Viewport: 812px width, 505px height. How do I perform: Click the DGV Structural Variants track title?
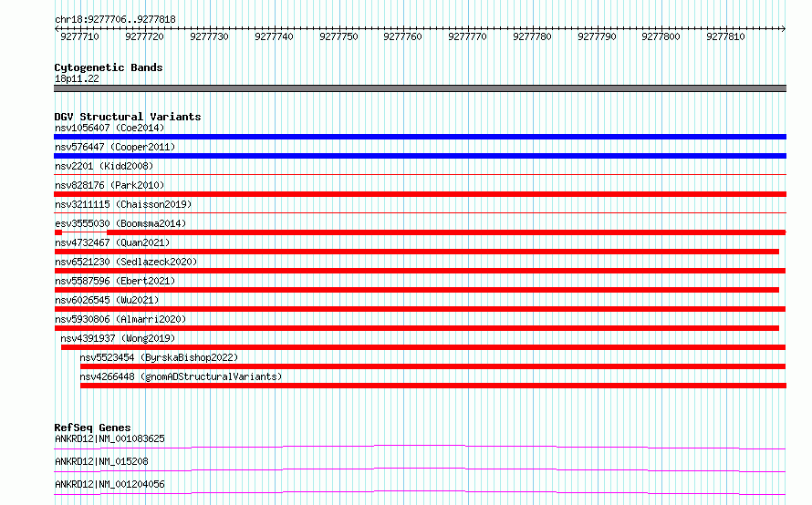tap(128, 117)
